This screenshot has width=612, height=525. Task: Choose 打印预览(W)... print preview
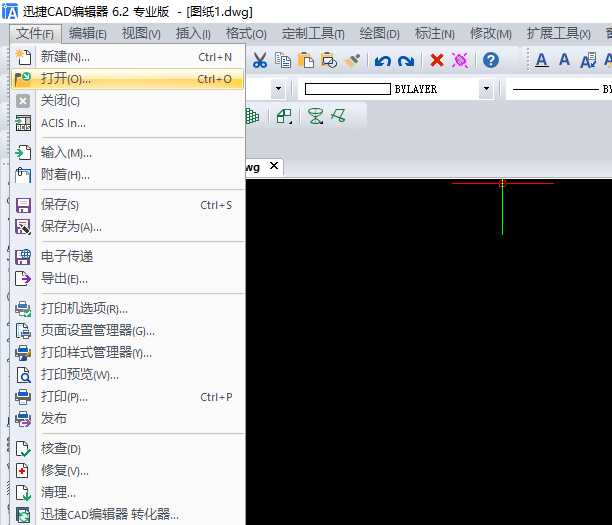click(x=128, y=375)
